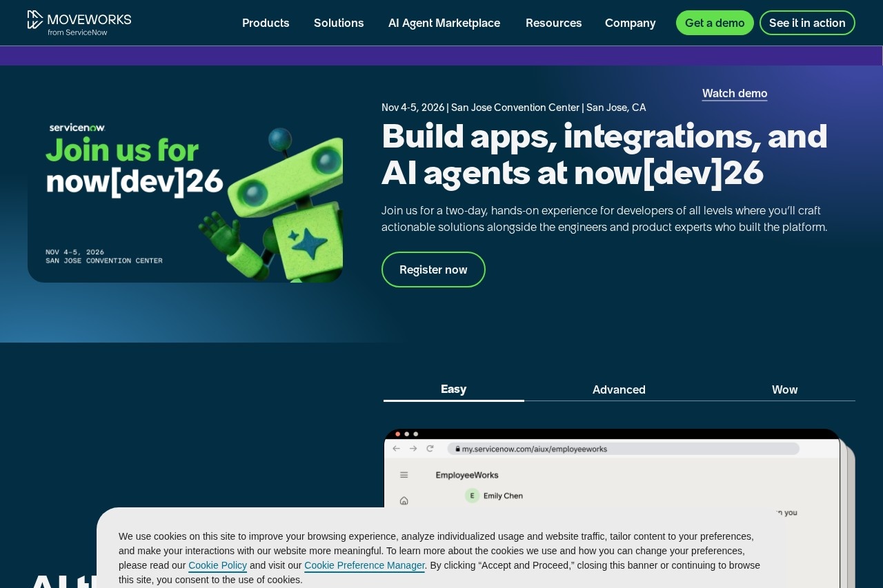Screen dimensions: 883x588
Task: Open the Products menu
Action: pos(266,23)
